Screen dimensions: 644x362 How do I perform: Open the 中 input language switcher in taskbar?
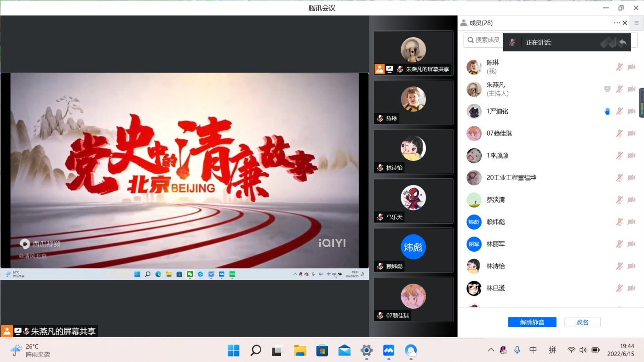click(x=533, y=350)
